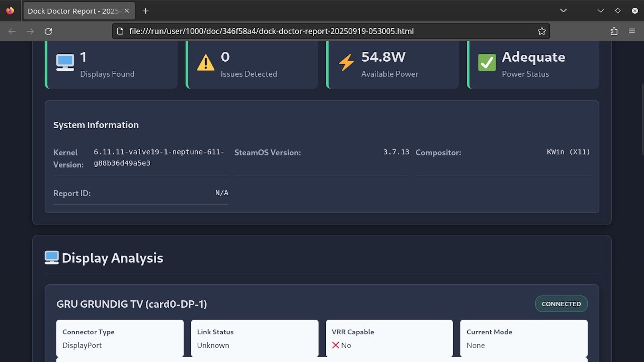Close the Dock Doctor Report tab

coord(127,11)
